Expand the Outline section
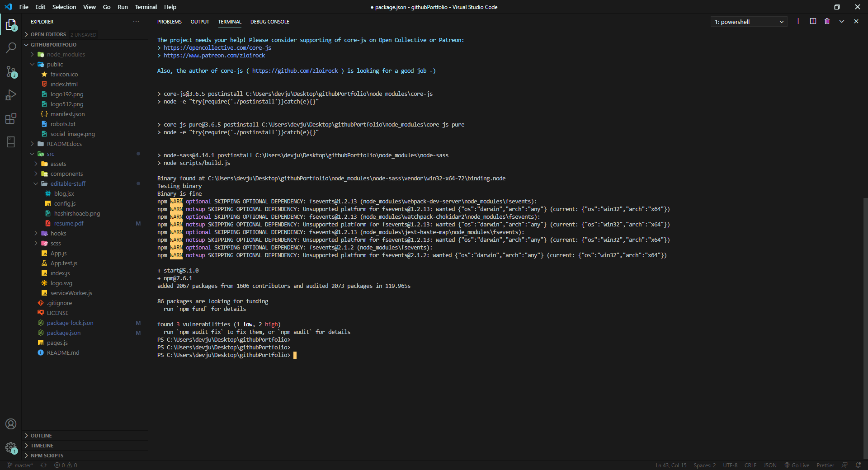Screen dimensions: 868x470 pyautogui.click(x=85, y=436)
